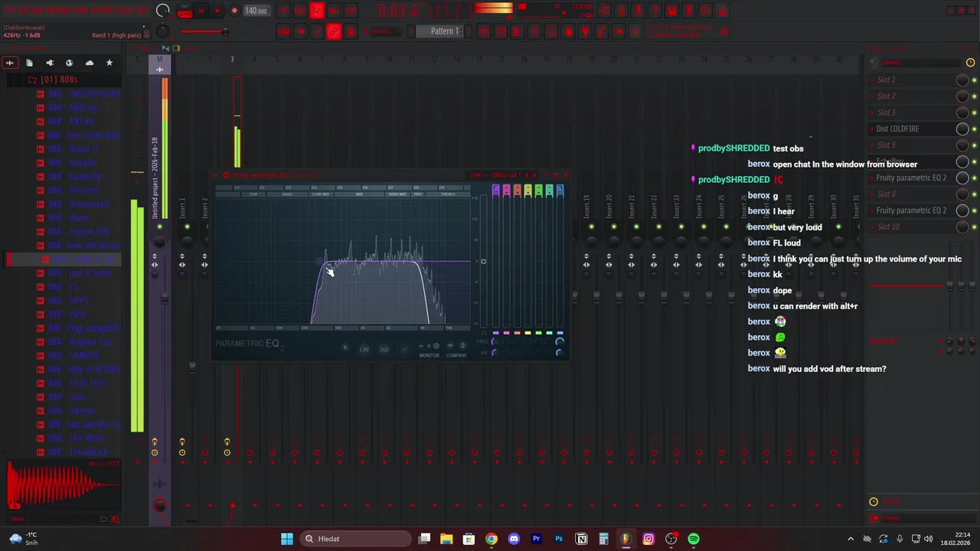Stop playback with the transport stop button

coord(217,11)
